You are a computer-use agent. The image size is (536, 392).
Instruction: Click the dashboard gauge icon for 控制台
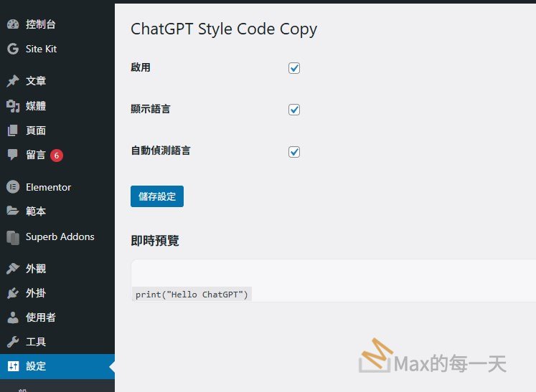tap(12, 24)
